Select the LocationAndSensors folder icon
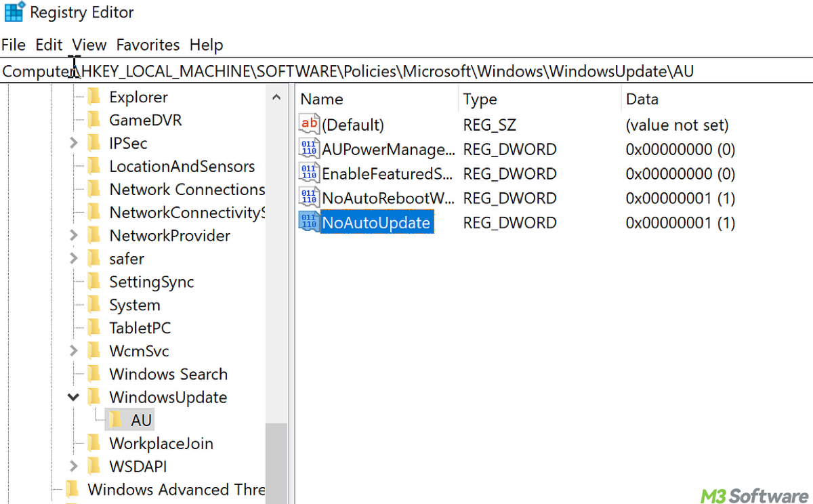This screenshot has height=504, width=813. pyautogui.click(x=94, y=166)
